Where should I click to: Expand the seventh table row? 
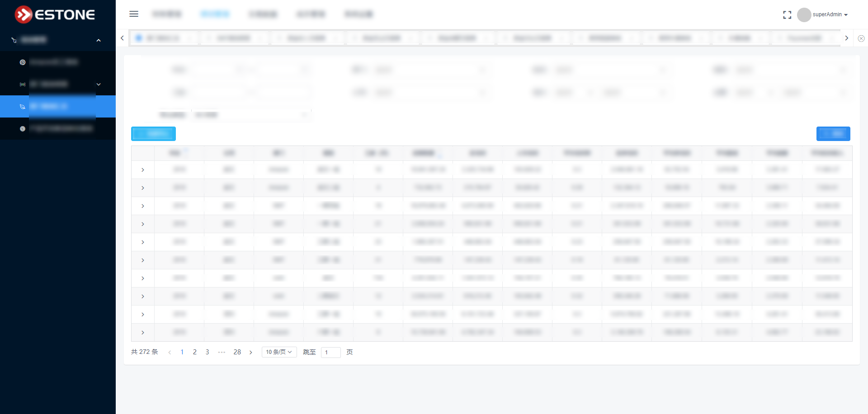[x=143, y=278]
